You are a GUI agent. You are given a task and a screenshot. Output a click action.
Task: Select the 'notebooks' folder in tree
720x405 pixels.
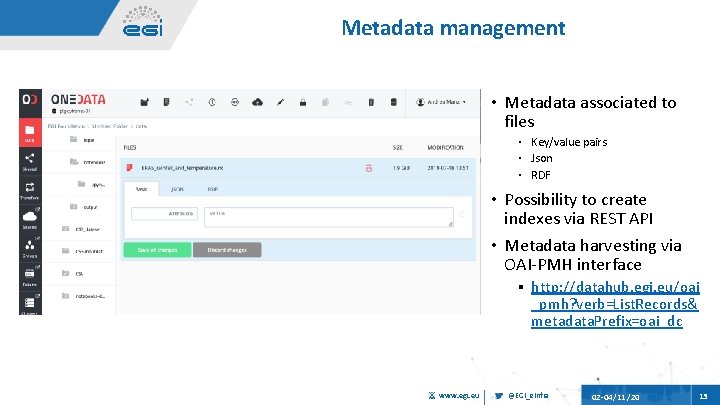[x=87, y=162]
